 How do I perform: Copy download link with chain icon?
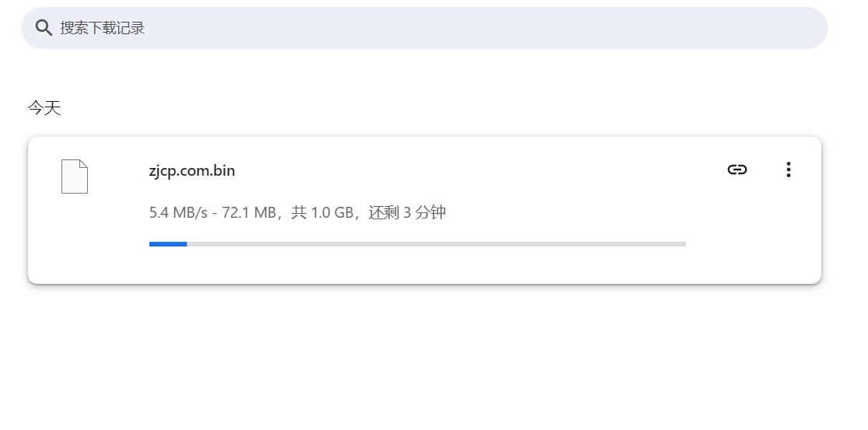point(737,170)
